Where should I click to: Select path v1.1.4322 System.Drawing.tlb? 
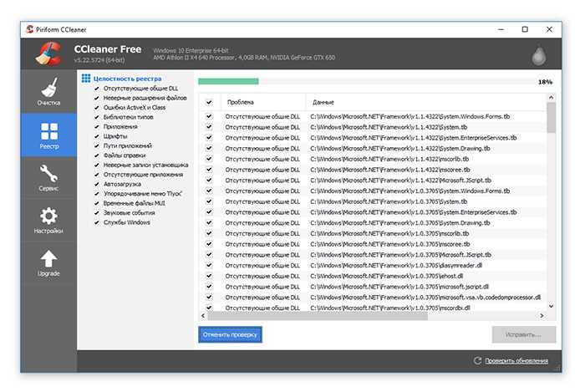400,149
